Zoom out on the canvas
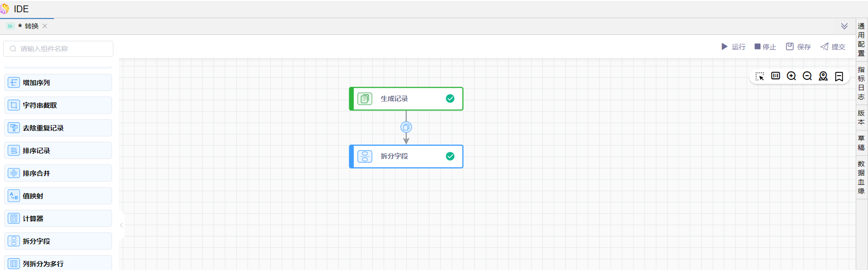Screen dimensions: 868x270 click(807, 76)
